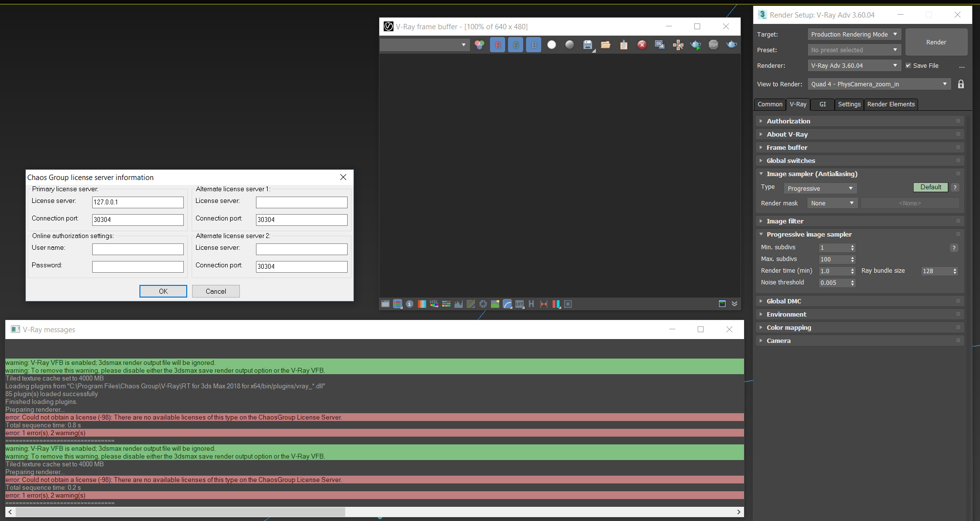The image size is (980, 521).
Task: Click the pixel information 'i' icon
Action: [410, 304]
